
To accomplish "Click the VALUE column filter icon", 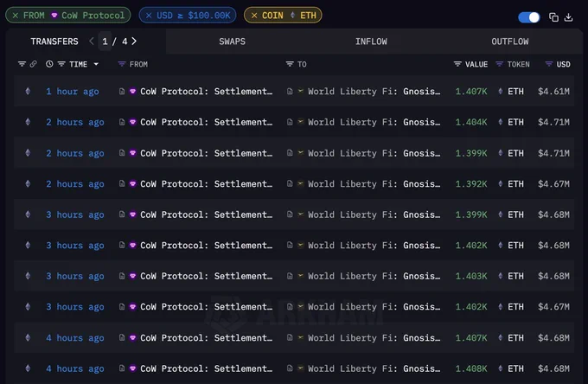I will click(457, 64).
